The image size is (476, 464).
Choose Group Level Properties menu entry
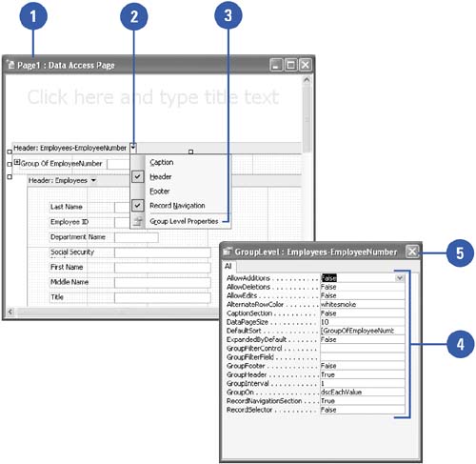pos(184,221)
